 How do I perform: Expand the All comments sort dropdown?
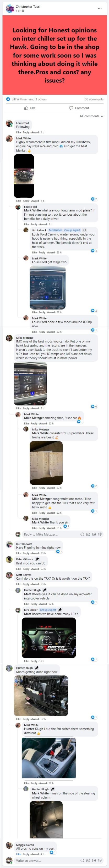tap(91, 116)
